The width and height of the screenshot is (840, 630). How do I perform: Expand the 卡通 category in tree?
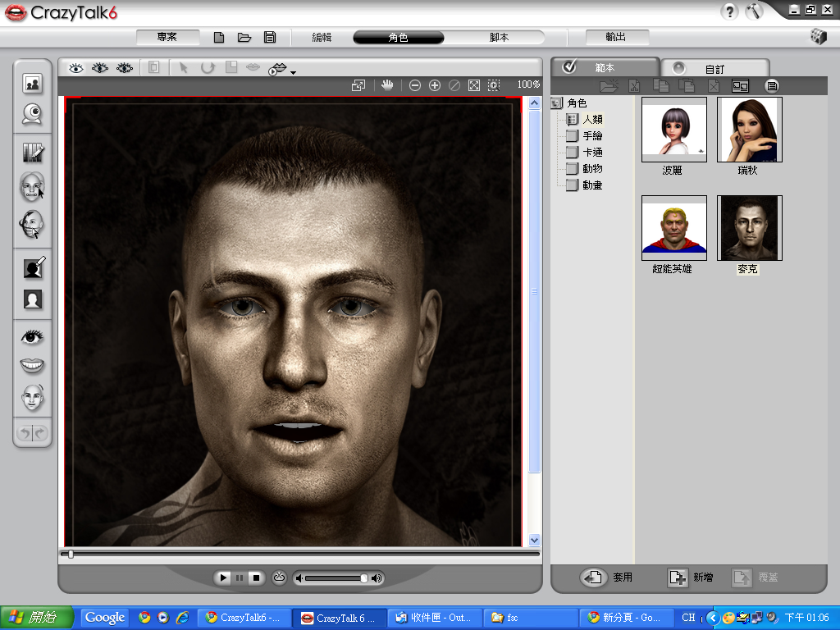[x=592, y=153]
